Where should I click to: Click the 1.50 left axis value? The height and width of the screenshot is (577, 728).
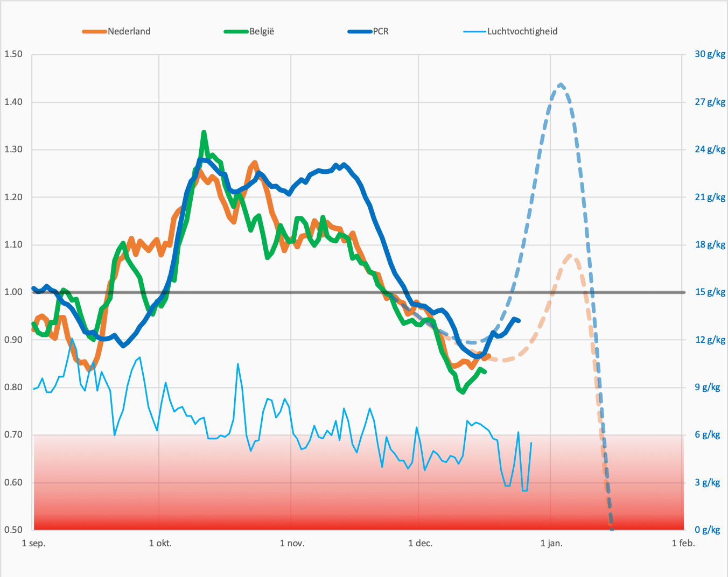13,54
